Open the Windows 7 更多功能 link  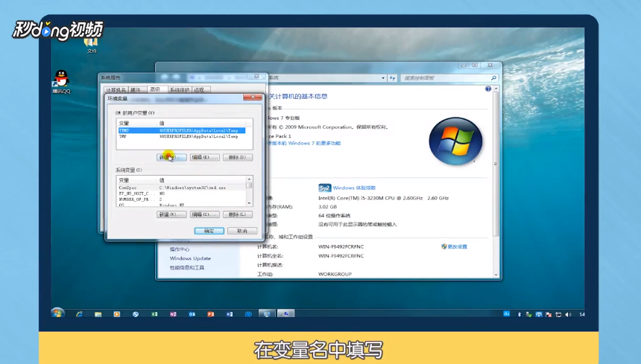pyautogui.click(x=305, y=143)
